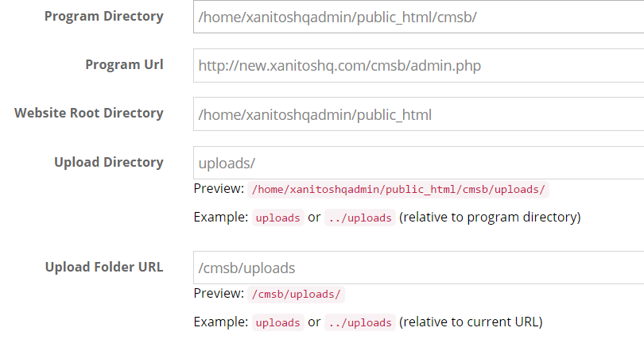Image resolution: width=644 pixels, height=343 pixels.
Task: Click the upload directory preview path
Action: [398, 190]
